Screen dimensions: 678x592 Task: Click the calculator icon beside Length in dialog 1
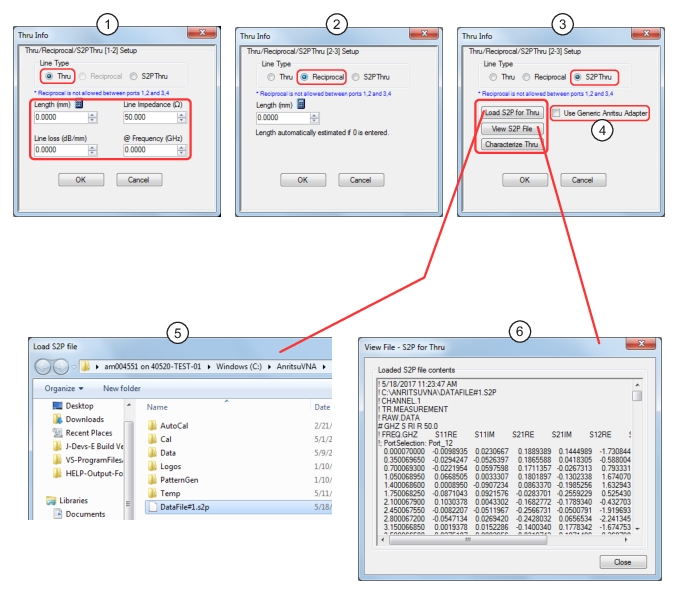coord(79,104)
